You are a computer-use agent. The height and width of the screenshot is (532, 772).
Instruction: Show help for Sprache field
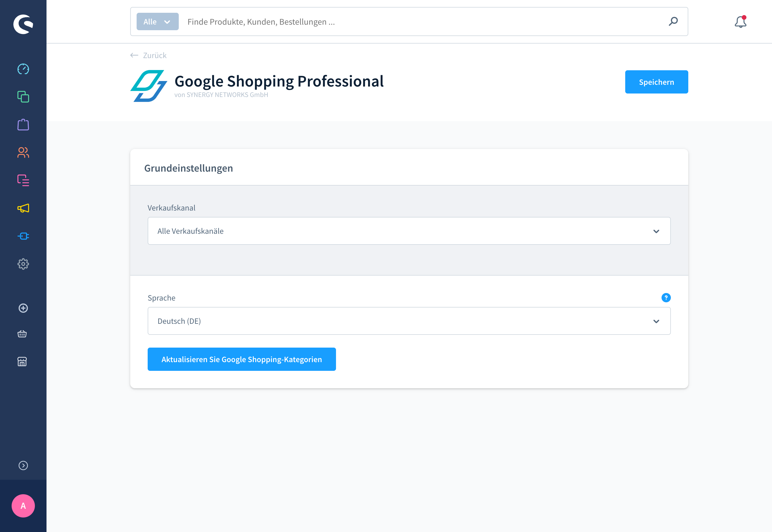pos(666,298)
